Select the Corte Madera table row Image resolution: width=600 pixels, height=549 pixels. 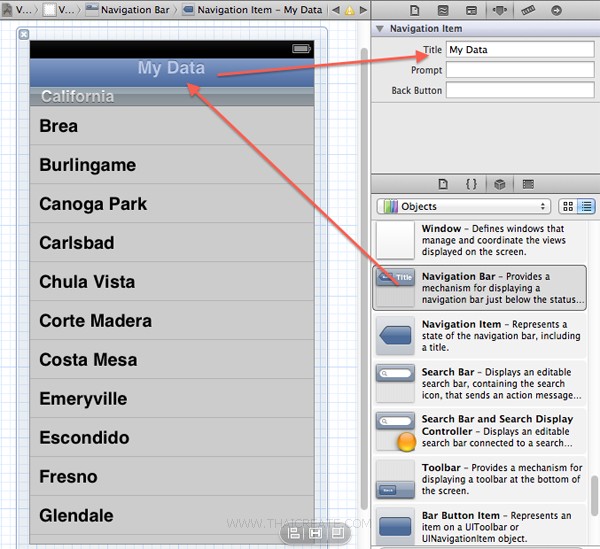pos(172,321)
